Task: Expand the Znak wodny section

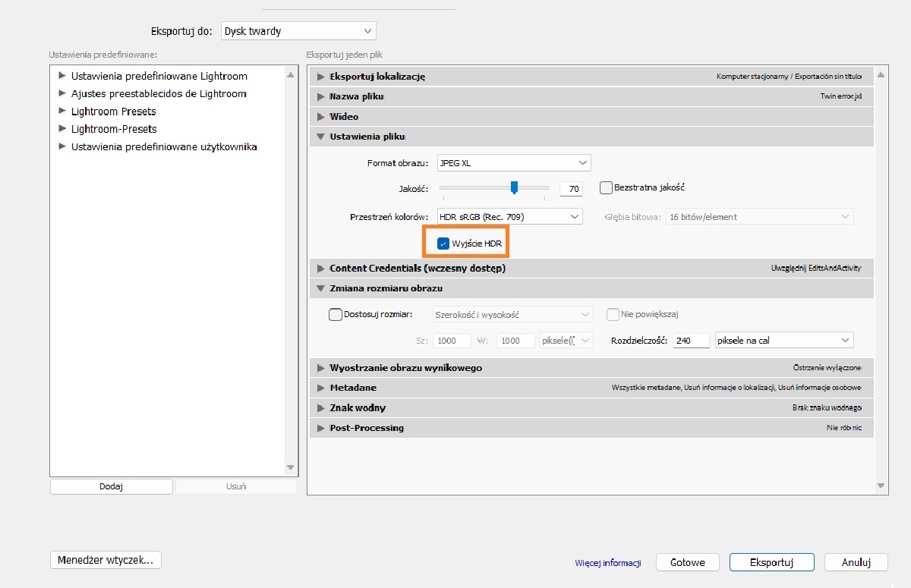Action: tap(321, 408)
